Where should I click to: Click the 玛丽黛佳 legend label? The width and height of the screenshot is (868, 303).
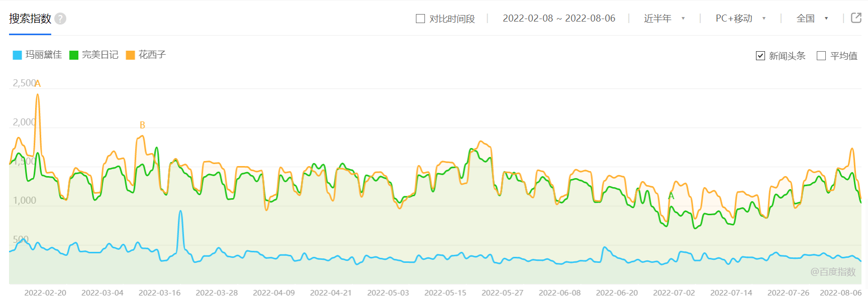[44, 55]
